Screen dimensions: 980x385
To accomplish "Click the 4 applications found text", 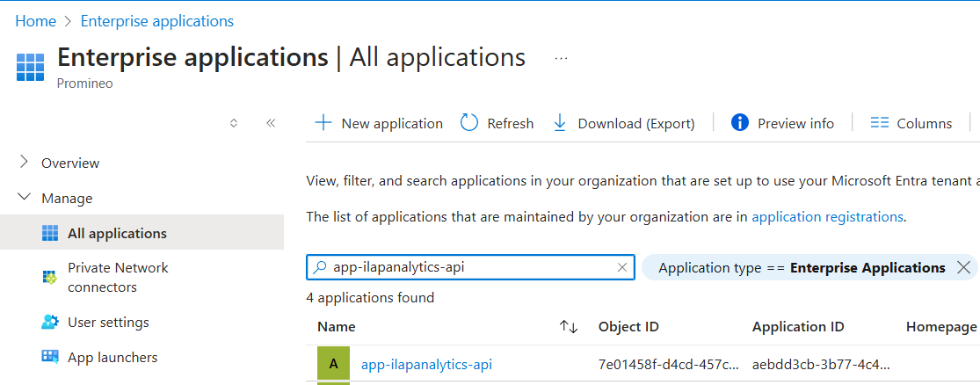I will pos(370,297).
